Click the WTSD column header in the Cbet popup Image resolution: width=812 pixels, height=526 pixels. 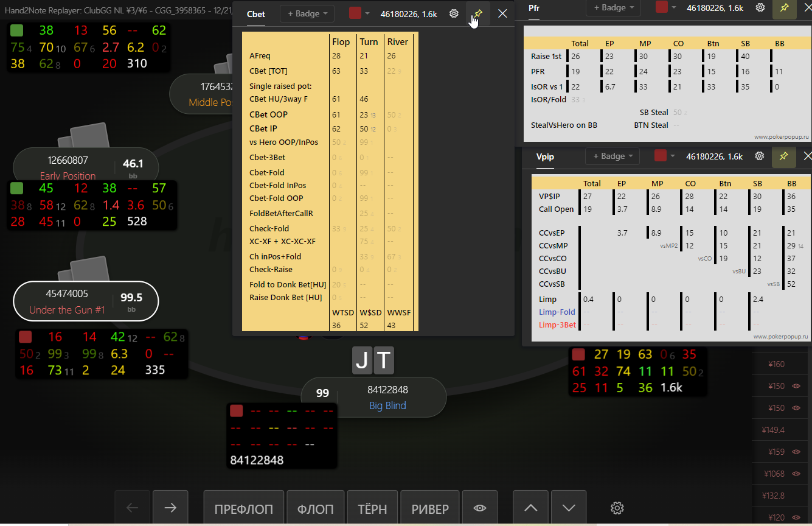coord(343,312)
